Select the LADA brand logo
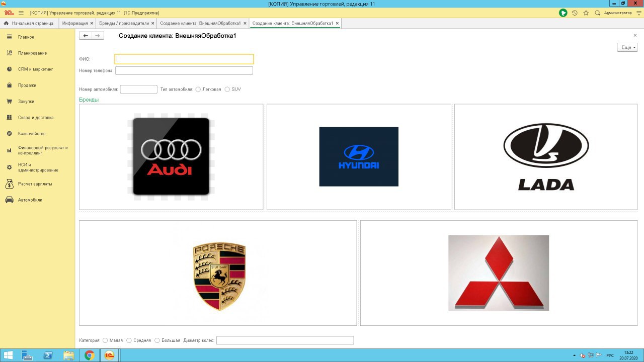Image resolution: width=644 pixels, height=362 pixels. click(x=546, y=157)
